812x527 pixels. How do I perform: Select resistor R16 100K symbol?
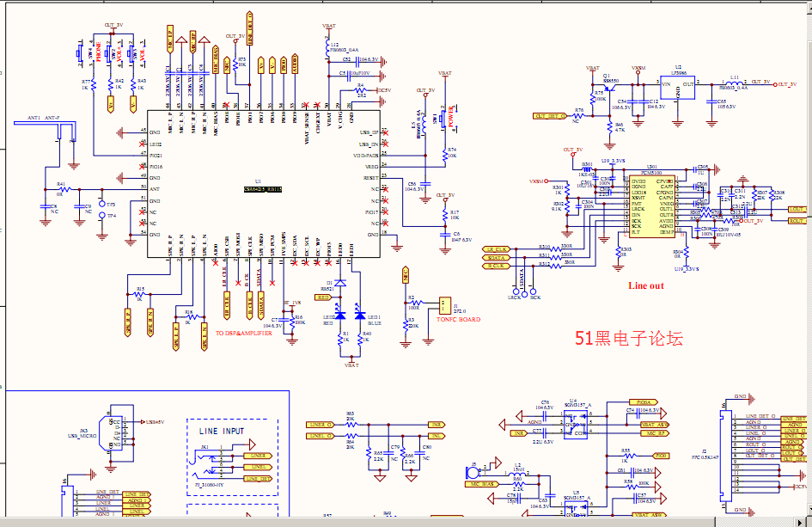pyautogui.click(x=292, y=322)
